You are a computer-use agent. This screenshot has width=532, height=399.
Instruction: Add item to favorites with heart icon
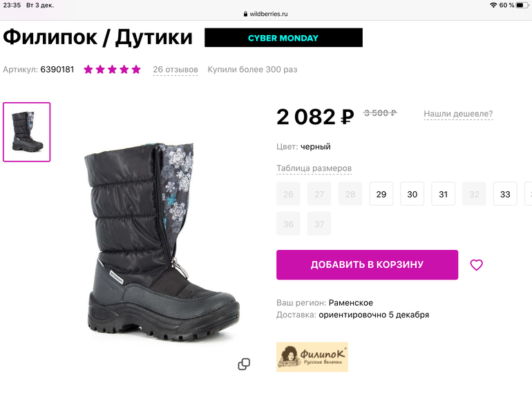coord(476,265)
